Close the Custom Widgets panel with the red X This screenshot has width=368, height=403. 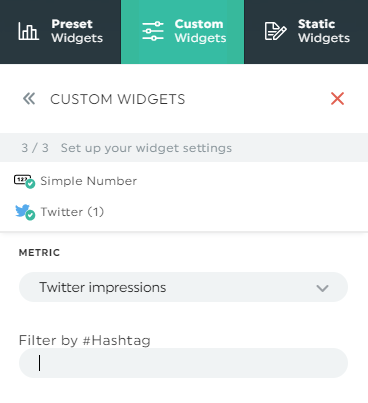(337, 99)
